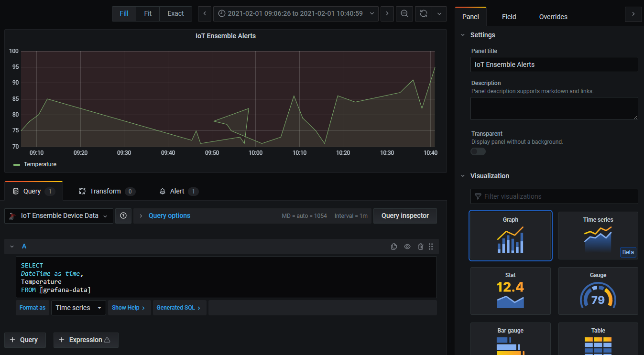Shift time range forward with right arrow
This screenshot has width=644, height=355.
coord(387,13)
